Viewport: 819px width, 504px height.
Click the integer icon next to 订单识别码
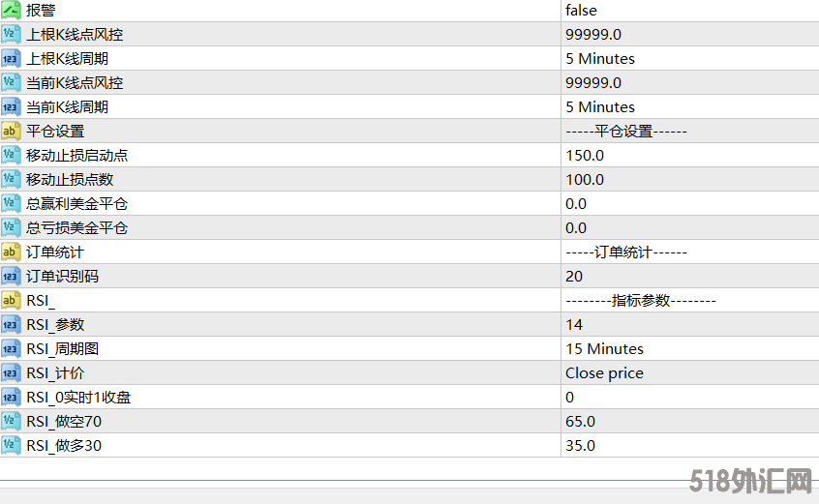click(x=11, y=276)
